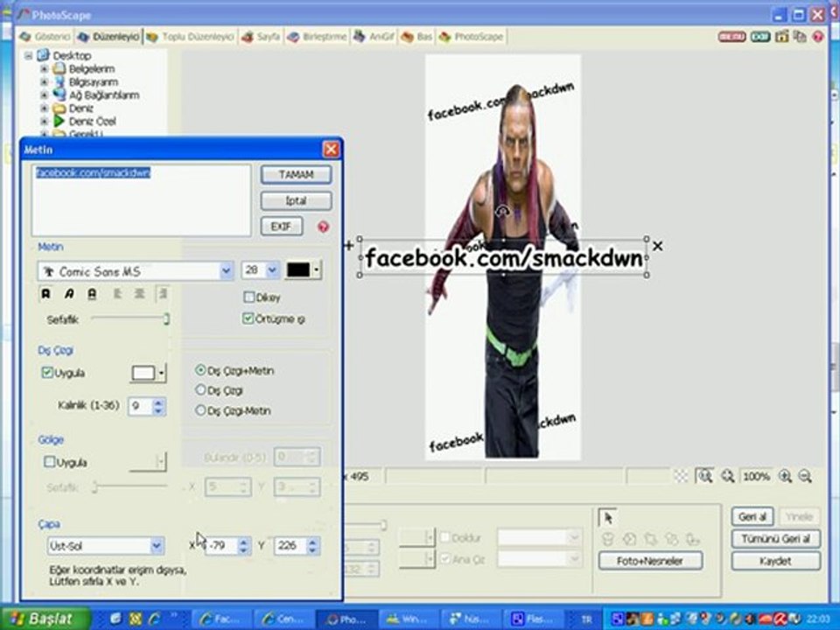The image size is (840, 630).
Task: Click the arrow selection tool icon
Action: point(607,517)
